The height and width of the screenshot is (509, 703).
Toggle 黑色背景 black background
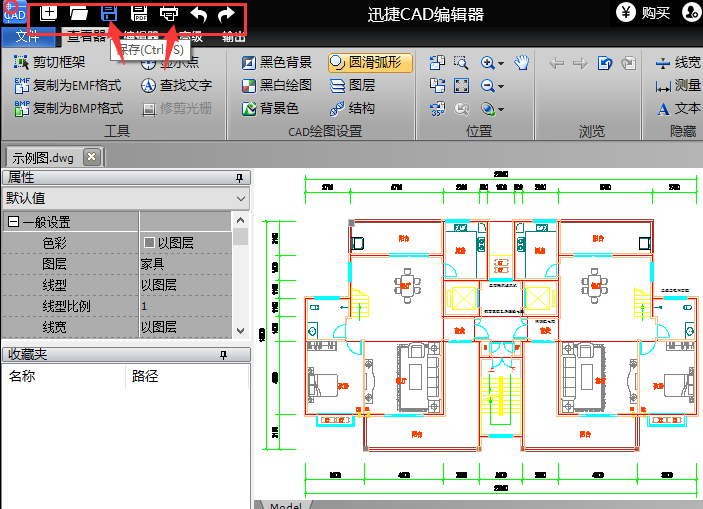point(277,63)
